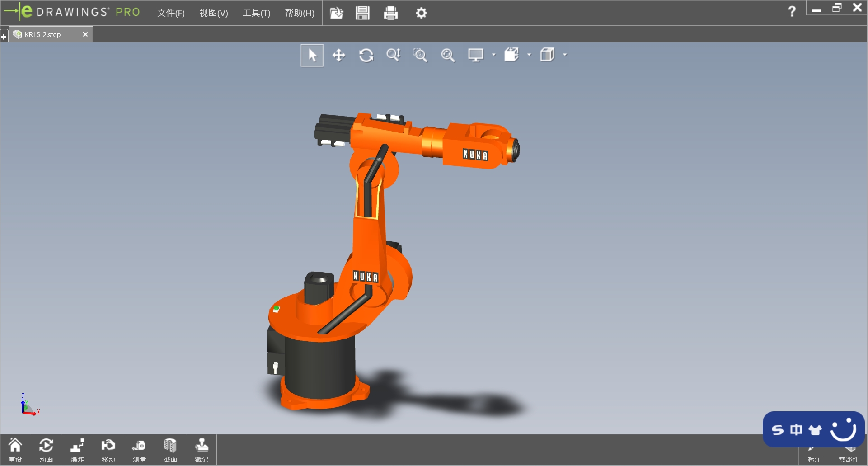Viewport: 868px width, 466px height.
Task: Start the 动画 animation playback
Action: 46,450
